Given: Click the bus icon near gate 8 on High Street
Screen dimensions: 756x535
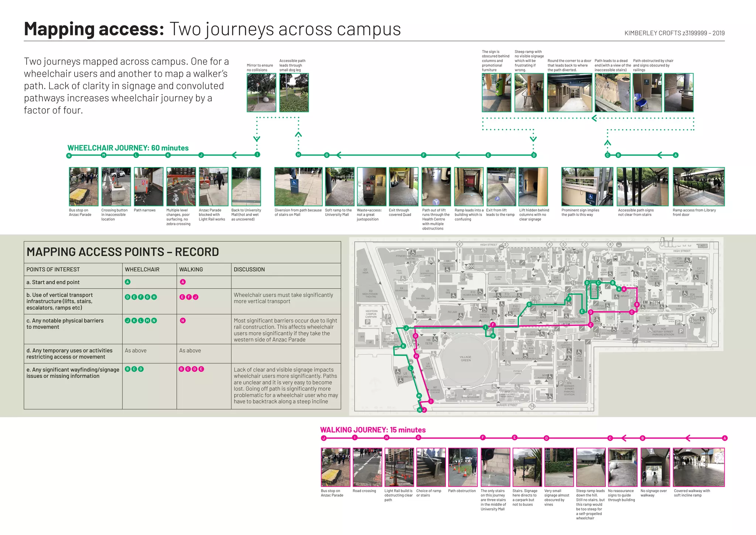Looking at the screenshot, I should click(619, 245).
